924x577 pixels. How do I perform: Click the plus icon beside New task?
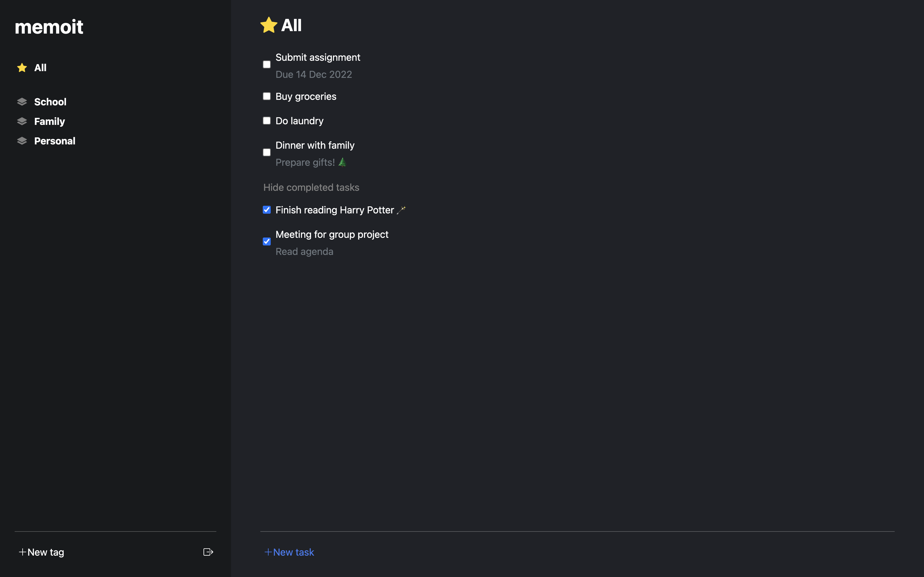click(268, 552)
